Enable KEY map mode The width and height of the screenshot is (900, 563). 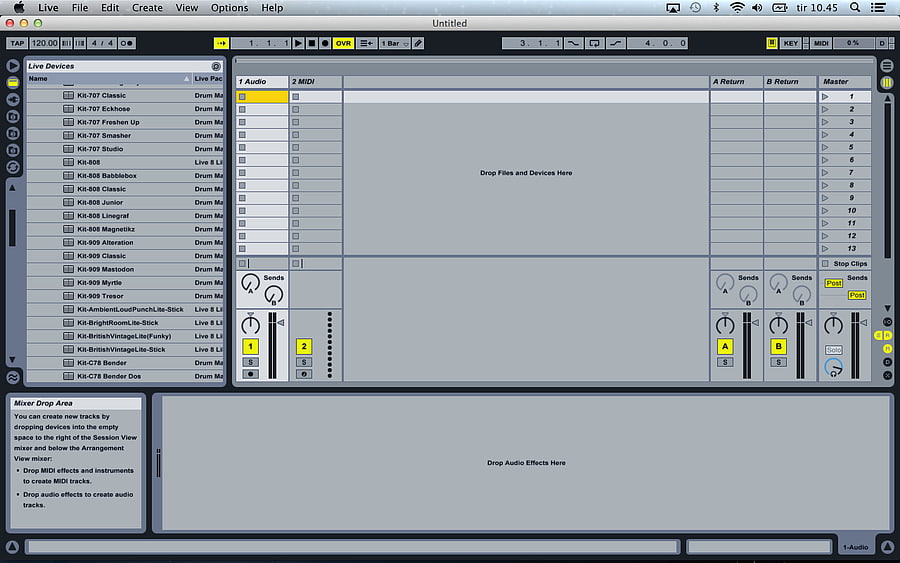coord(790,43)
